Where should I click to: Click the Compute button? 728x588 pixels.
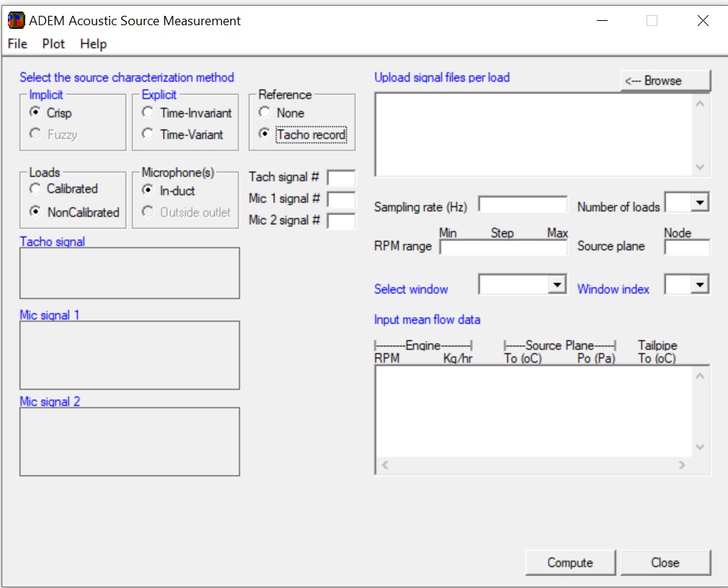pos(570,563)
